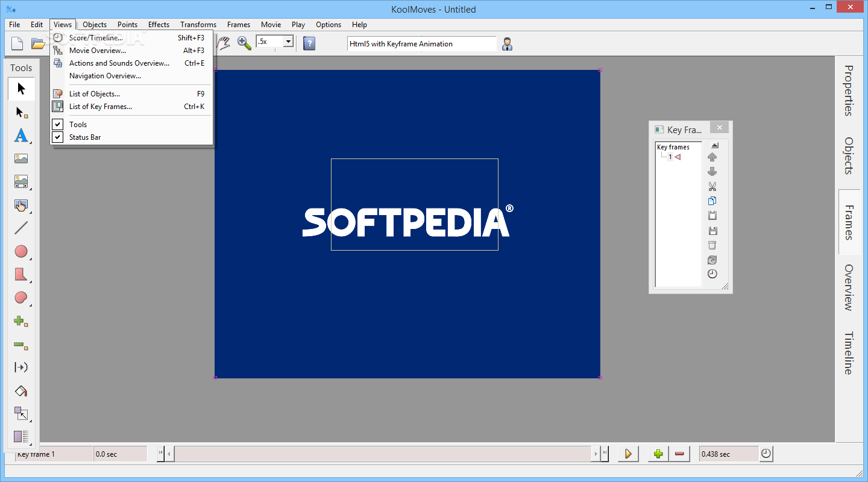Open the Effects menu
The width and height of the screenshot is (868, 482).
click(159, 25)
